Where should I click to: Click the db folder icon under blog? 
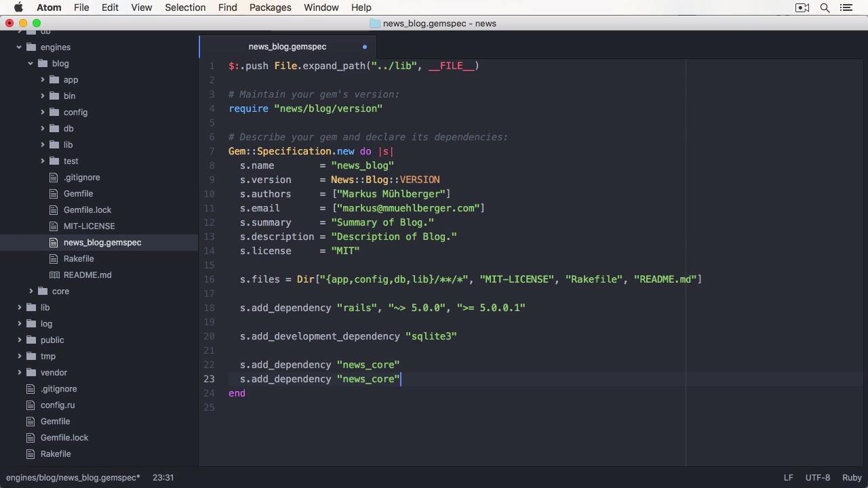point(54,128)
